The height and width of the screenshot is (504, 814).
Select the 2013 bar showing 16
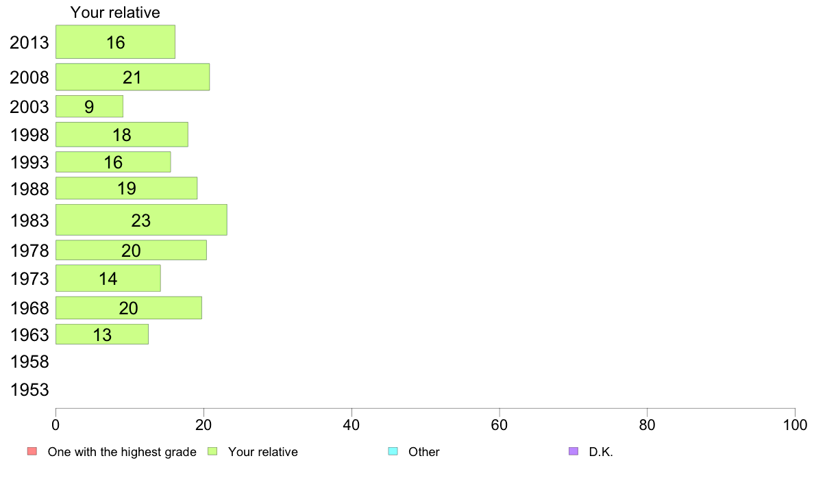click(115, 42)
